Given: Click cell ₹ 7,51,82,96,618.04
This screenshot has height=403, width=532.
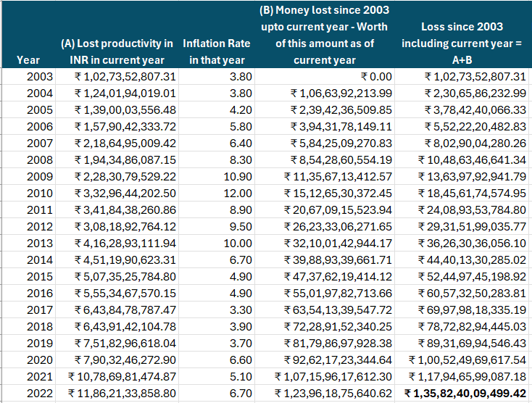Looking at the screenshot, I should (117, 343).
